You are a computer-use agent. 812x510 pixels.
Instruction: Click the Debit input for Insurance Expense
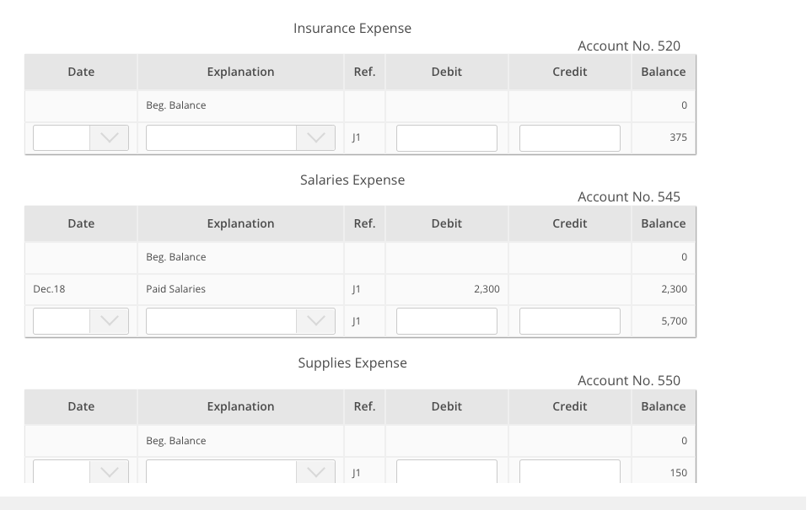446,137
